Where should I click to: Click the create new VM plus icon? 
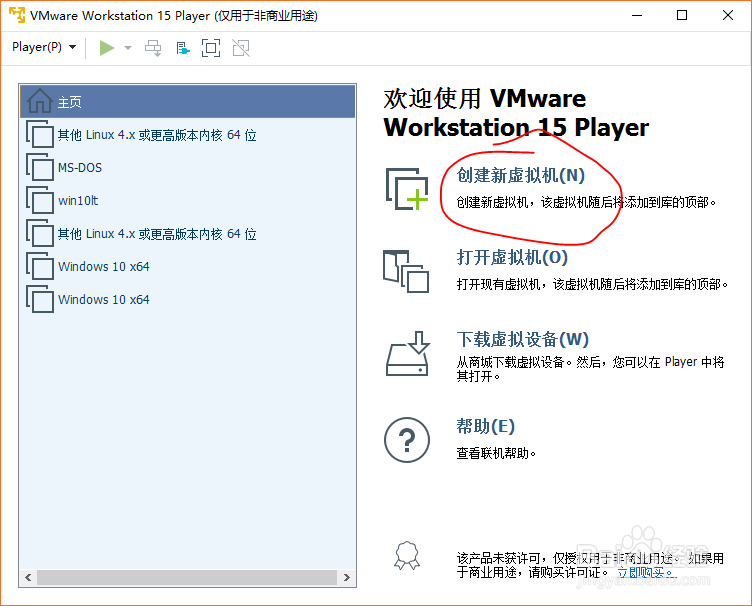(x=407, y=189)
